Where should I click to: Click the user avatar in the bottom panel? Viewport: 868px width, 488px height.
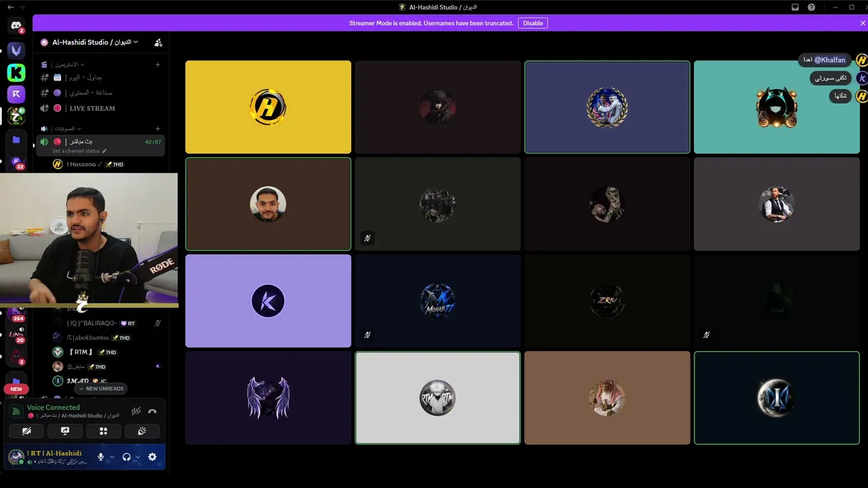click(16, 457)
